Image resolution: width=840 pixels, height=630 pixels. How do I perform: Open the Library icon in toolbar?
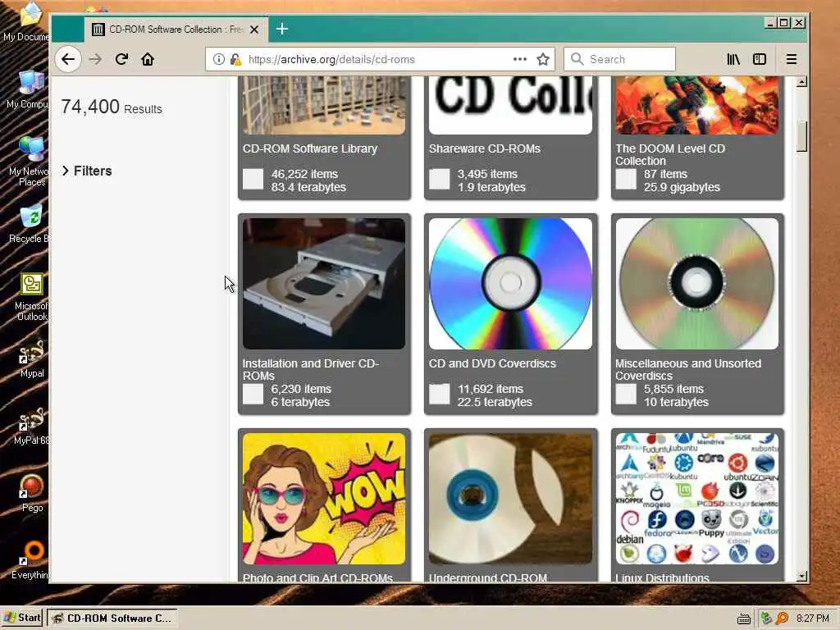[733, 59]
